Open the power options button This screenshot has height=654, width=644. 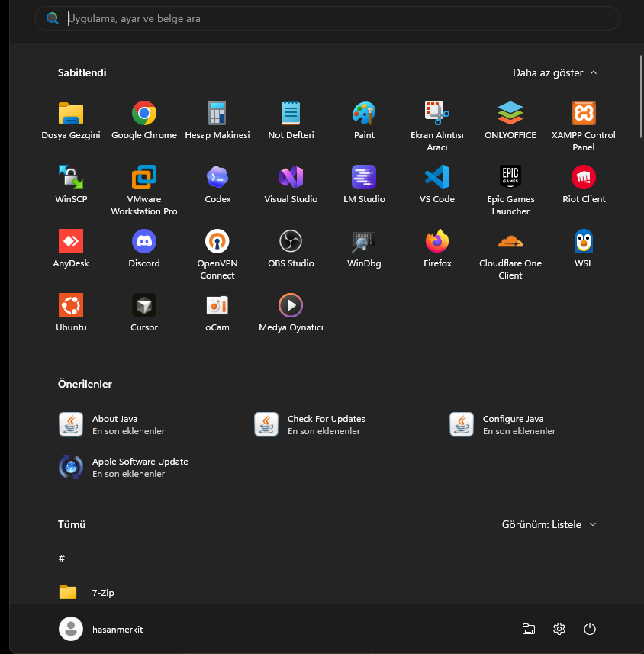click(589, 629)
